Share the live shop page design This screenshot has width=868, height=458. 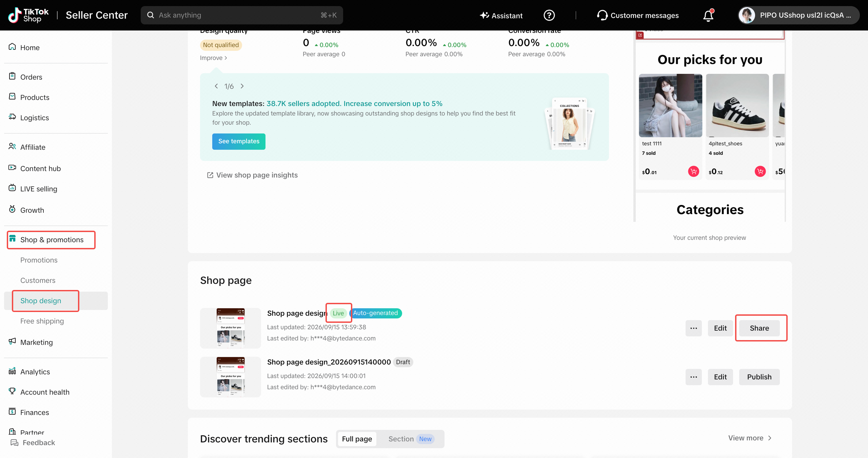pyautogui.click(x=759, y=328)
